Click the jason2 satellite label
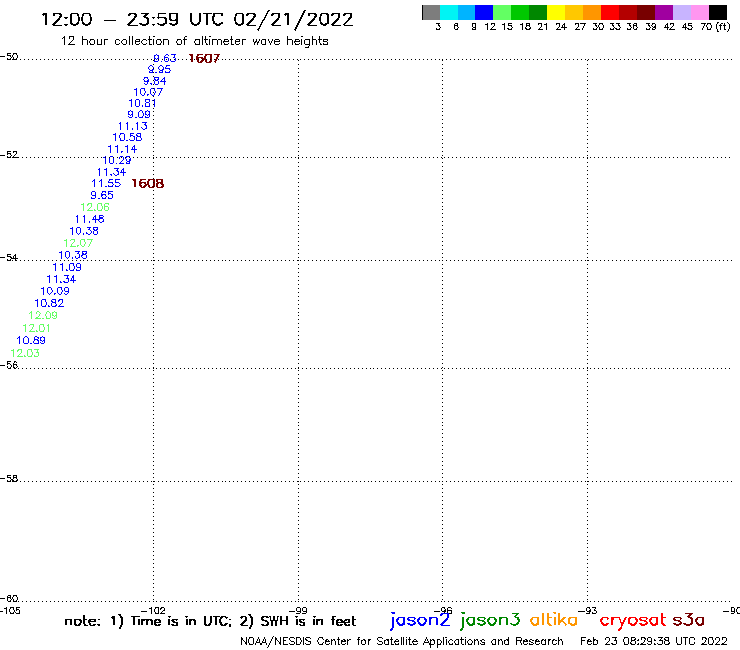The width and height of the screenshot is (740, 650). pyautogui.click(x=420, y=620)
